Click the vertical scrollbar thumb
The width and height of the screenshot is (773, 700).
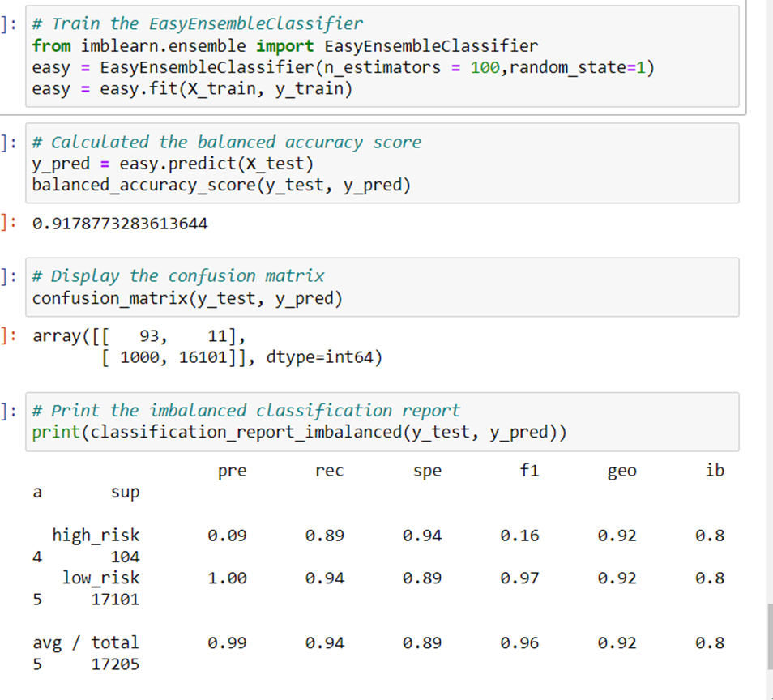[770, 637]
